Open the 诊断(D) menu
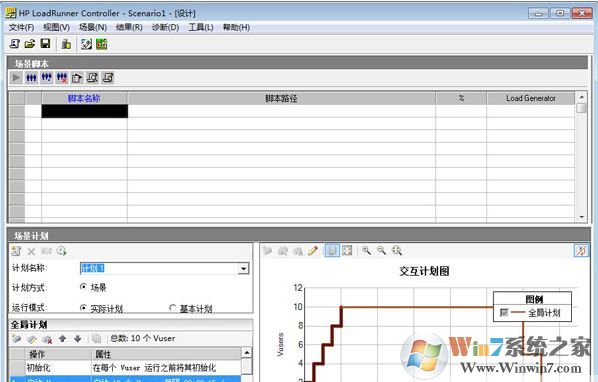The width and height of the screenshot is (598, 382). pyautogui.click(x=165, y=27)
